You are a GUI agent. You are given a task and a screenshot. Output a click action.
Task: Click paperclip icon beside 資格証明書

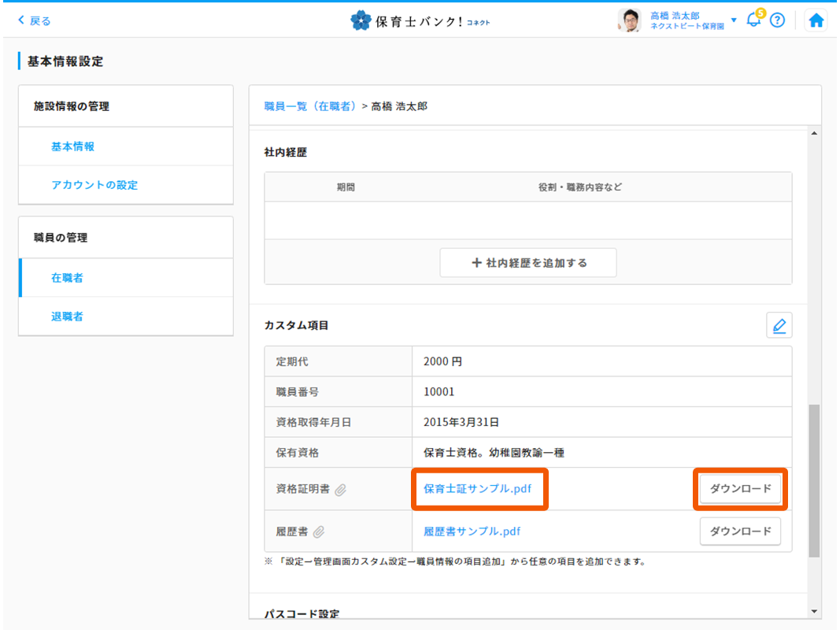(340, 490)
